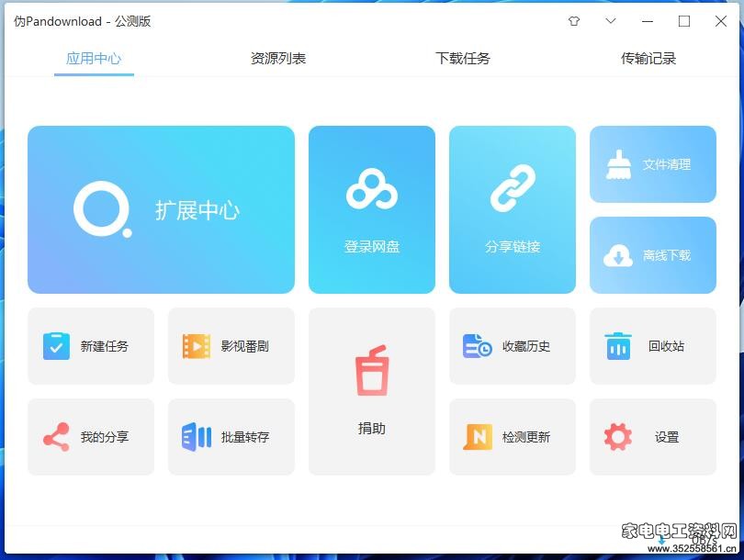Open 离线下载 cloud download tile
This screenshot has width=744, height=560.
pos(653,255)
